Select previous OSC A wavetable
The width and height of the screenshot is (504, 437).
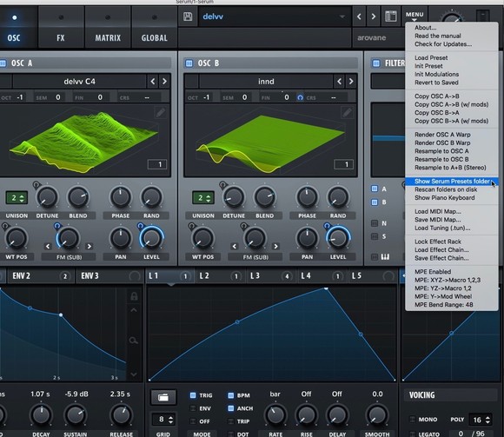[153, 82]
